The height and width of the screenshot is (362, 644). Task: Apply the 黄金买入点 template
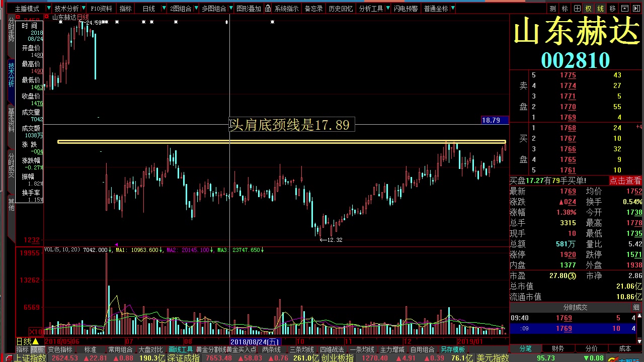tap(242, 349)
